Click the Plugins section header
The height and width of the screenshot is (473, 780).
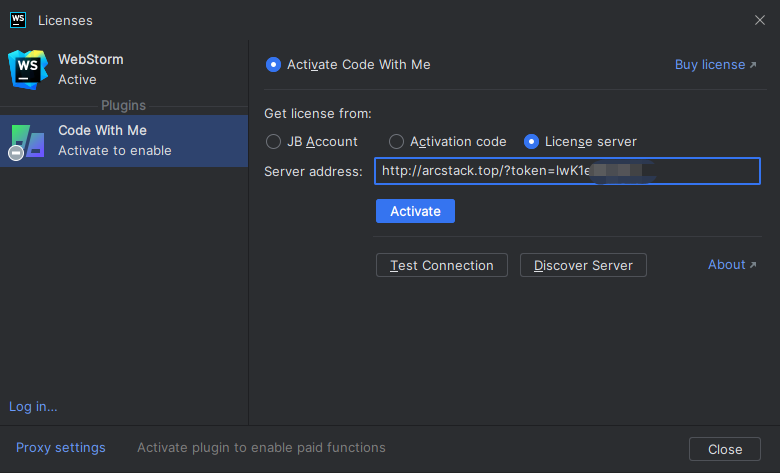123,105
